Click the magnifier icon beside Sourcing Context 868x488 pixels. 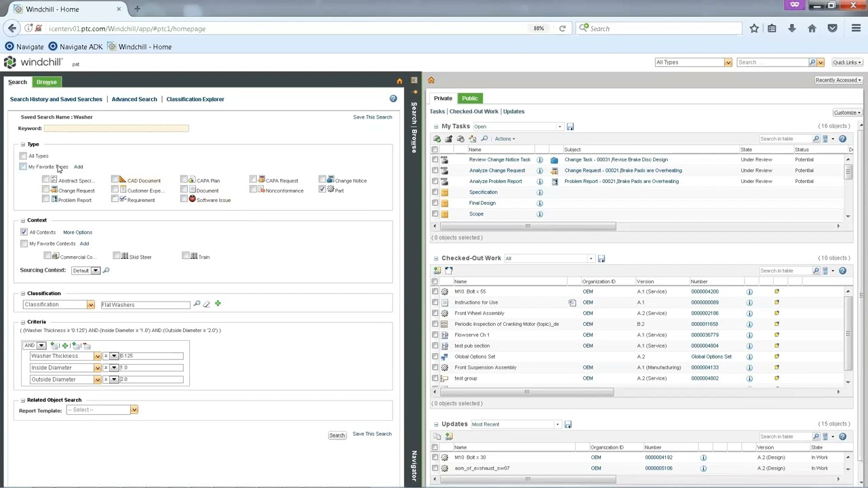(106, 270)
